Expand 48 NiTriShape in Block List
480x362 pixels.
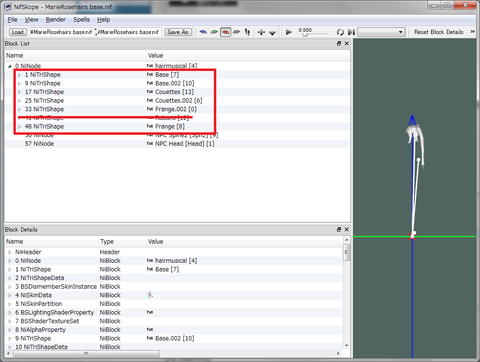pyautogui.click(x=19, y=127)
